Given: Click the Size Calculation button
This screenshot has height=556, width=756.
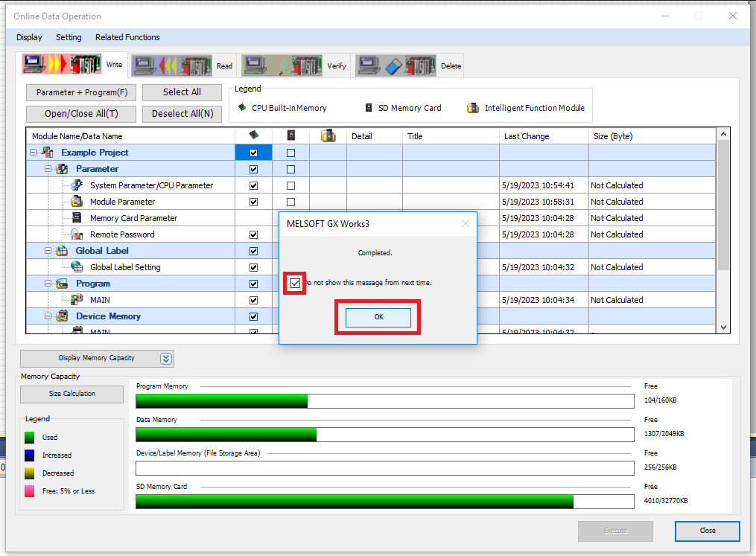Looking at the screenshot, I should 72,394.
